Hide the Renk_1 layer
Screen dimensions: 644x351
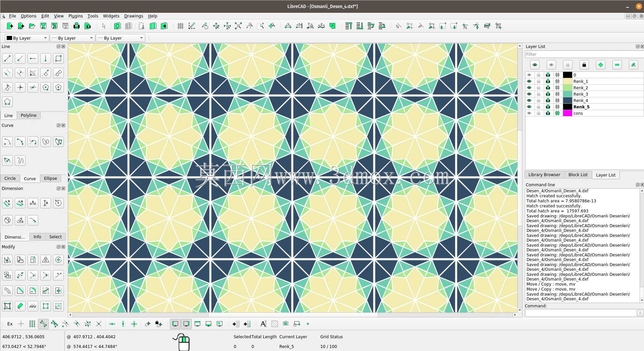click(x=529, y=81)
